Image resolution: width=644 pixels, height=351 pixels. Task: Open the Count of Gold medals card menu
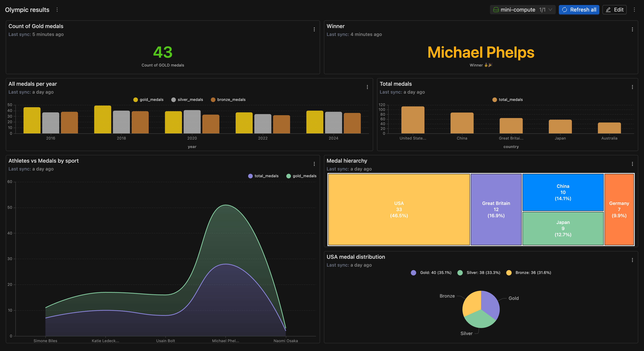tap(314, 29)
